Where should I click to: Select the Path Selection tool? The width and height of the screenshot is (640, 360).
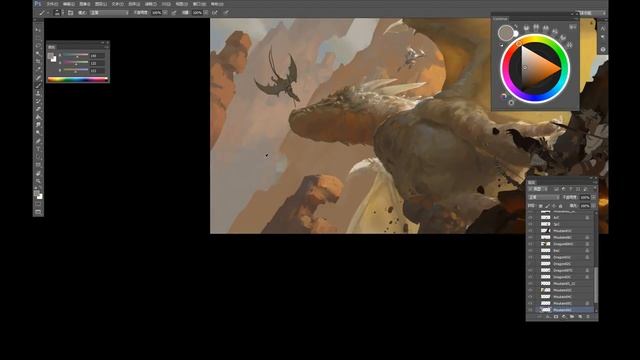coord(38,157)
